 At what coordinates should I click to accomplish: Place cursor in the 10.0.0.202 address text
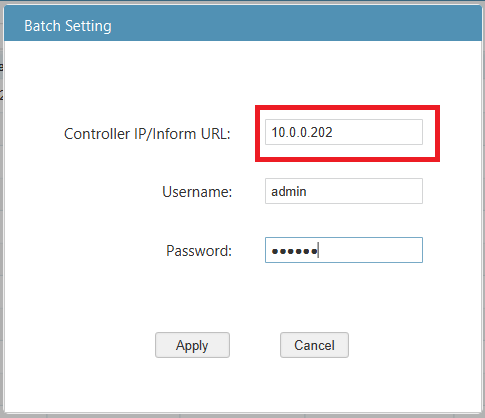pyautogui.click(x=302, y=132)
